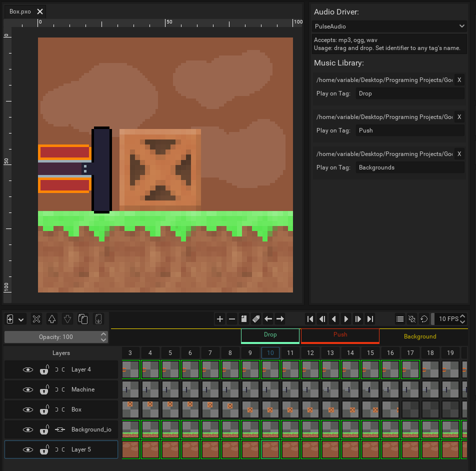Image resolution: width=476 pixels, height=471 pixels.
Task: Toggle the animation loop mode
Action: pyautogui.click(x=424, y=319)
